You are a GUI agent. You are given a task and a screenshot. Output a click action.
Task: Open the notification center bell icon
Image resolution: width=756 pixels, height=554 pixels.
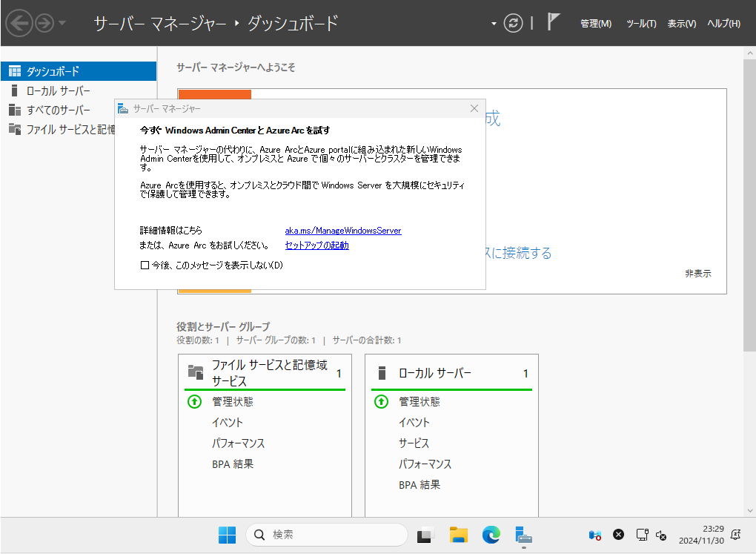pos(736,534)
